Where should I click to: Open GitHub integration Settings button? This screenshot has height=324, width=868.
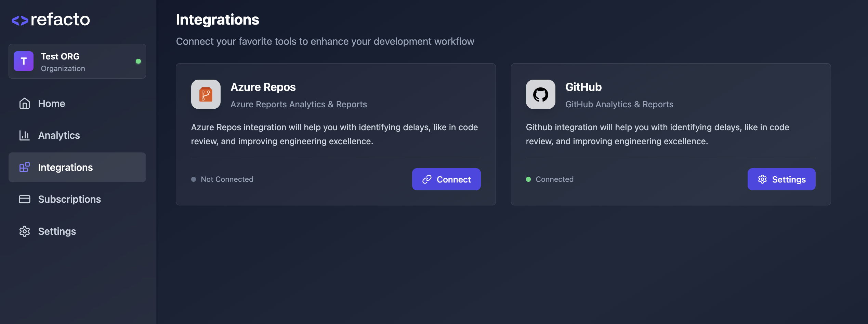781,179
